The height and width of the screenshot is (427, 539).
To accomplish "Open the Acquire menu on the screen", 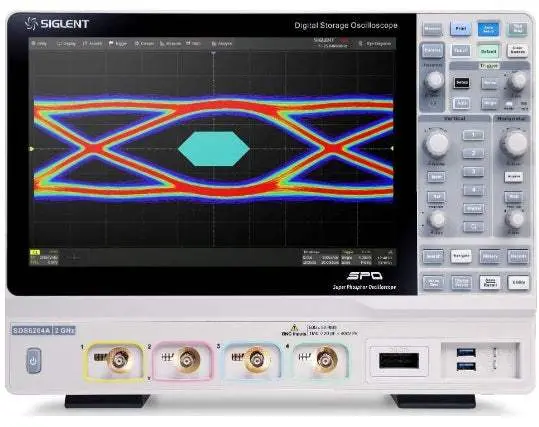I will [92, 44].
